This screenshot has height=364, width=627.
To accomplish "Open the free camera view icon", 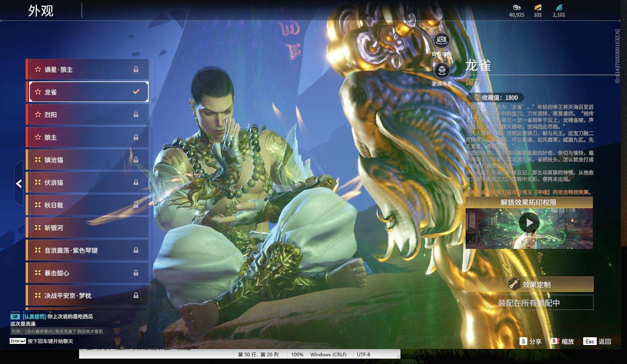I will click(x=442, y=40).
